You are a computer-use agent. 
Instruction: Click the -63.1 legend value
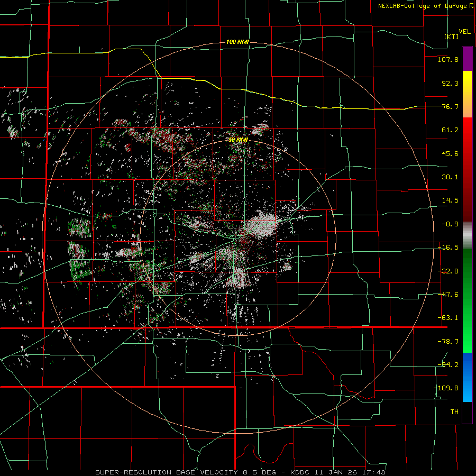click(448, 318)
